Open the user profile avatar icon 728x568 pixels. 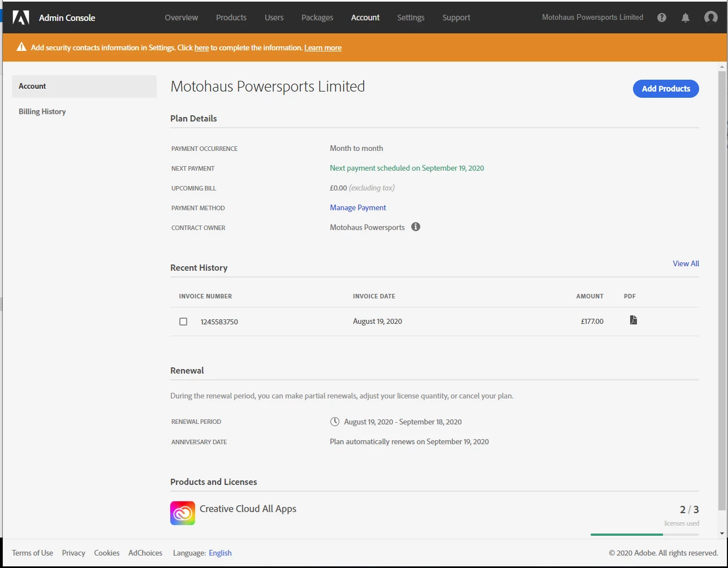pos(711,18)
